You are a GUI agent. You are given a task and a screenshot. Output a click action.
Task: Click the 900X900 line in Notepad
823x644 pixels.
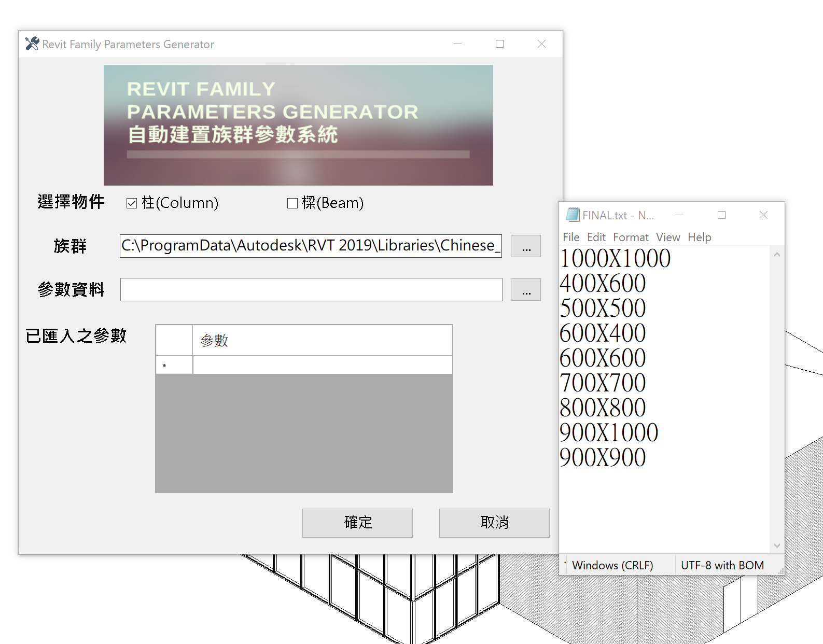(x=603, y=458)
